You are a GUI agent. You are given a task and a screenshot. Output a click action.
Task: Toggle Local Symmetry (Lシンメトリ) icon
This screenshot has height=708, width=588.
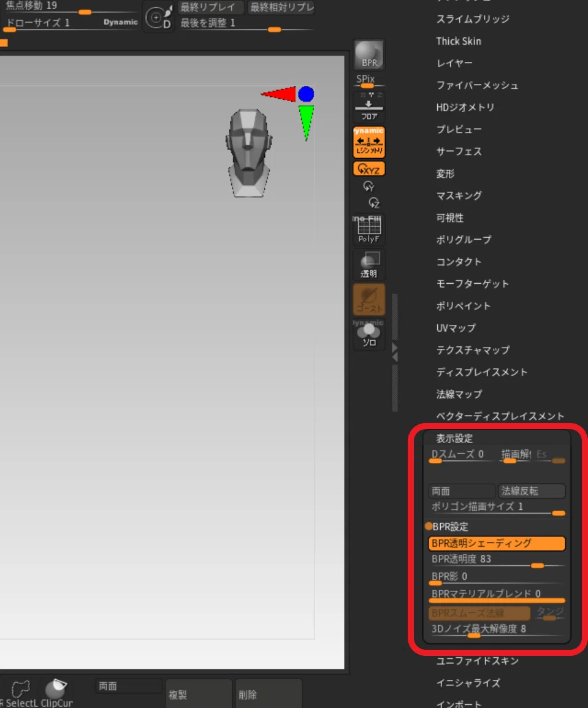coord(369,142)
